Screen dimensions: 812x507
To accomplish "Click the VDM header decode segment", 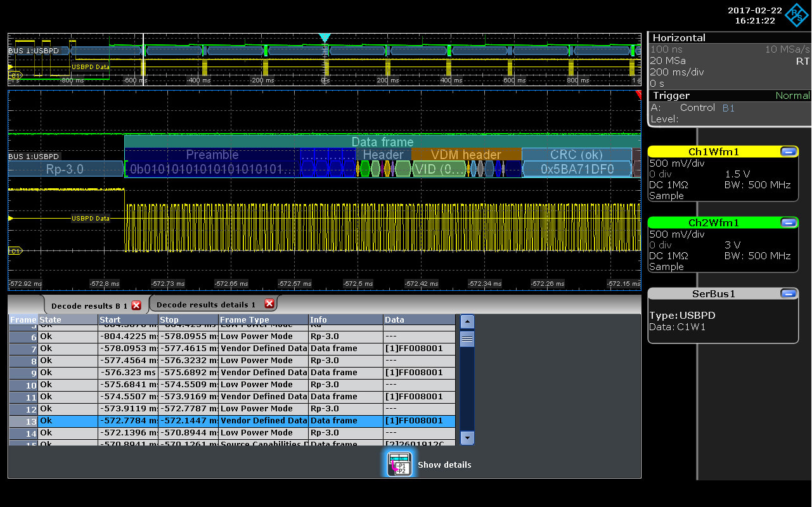I will coord(466,155).
